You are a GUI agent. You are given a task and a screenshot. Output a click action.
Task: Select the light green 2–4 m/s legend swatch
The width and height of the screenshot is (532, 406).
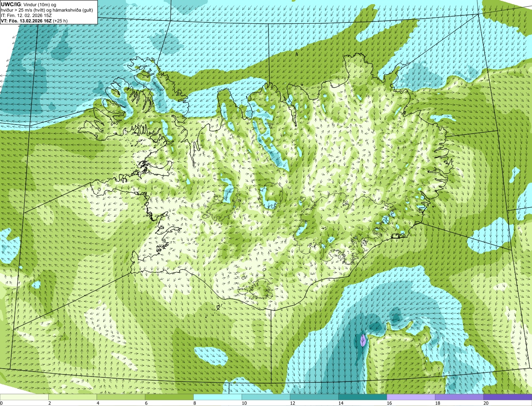[73, 397]
